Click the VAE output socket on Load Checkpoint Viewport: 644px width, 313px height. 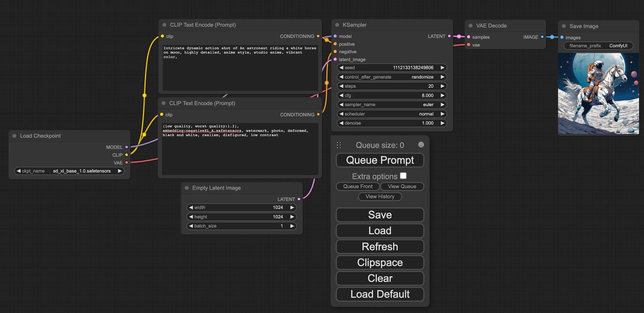(126, 163)
